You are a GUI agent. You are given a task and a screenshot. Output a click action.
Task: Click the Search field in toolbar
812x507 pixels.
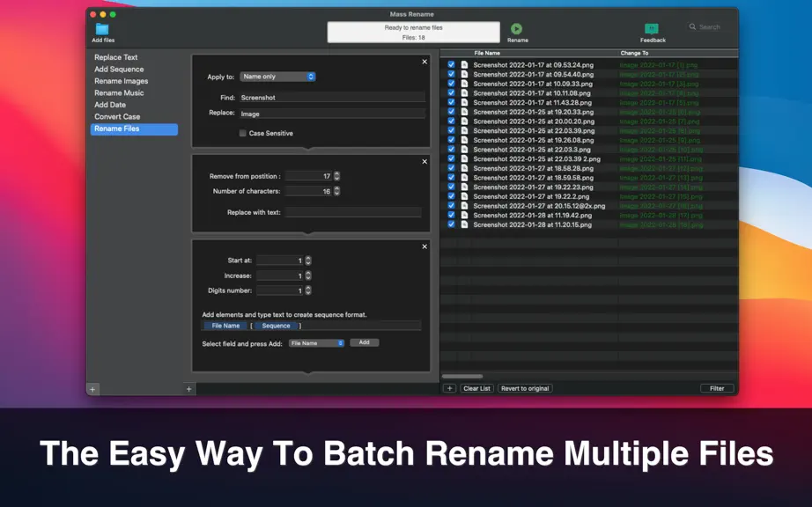click(x=710, y=27)
